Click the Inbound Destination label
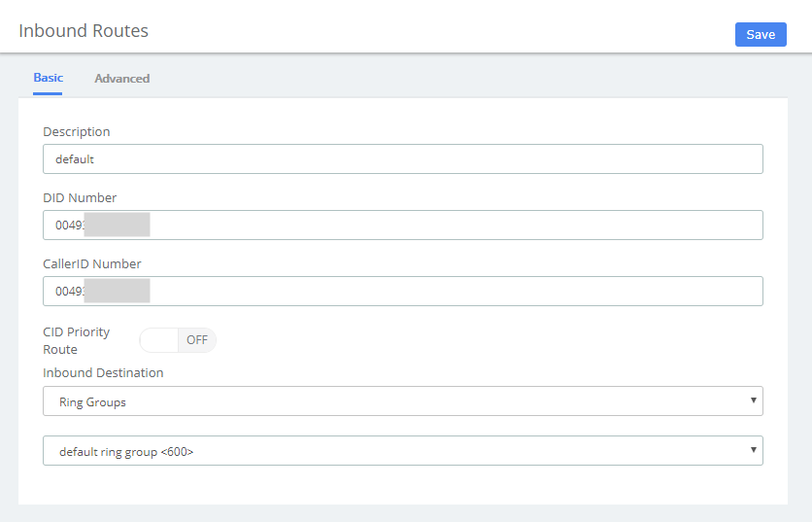The width and height of the screenshot is (812, 522). pyautogui.click(x=103, y=372)
